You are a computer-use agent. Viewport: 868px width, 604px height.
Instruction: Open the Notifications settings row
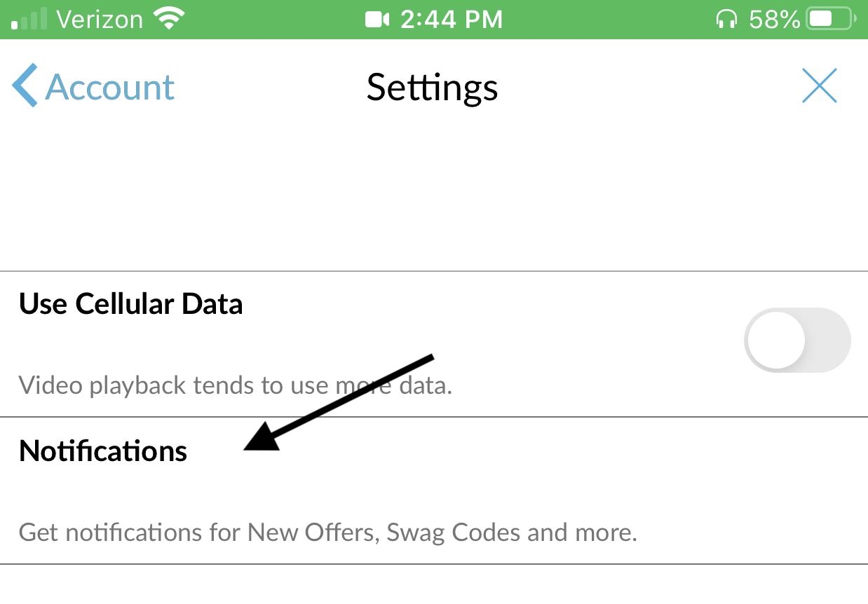434,490
